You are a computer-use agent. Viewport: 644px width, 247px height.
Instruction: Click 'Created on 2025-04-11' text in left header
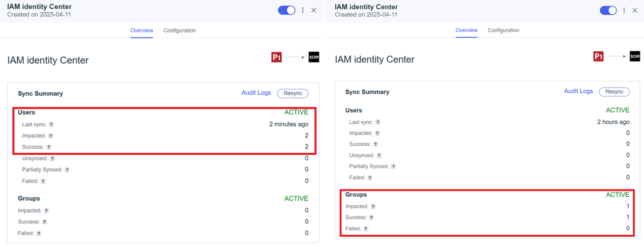click(39, 15)
